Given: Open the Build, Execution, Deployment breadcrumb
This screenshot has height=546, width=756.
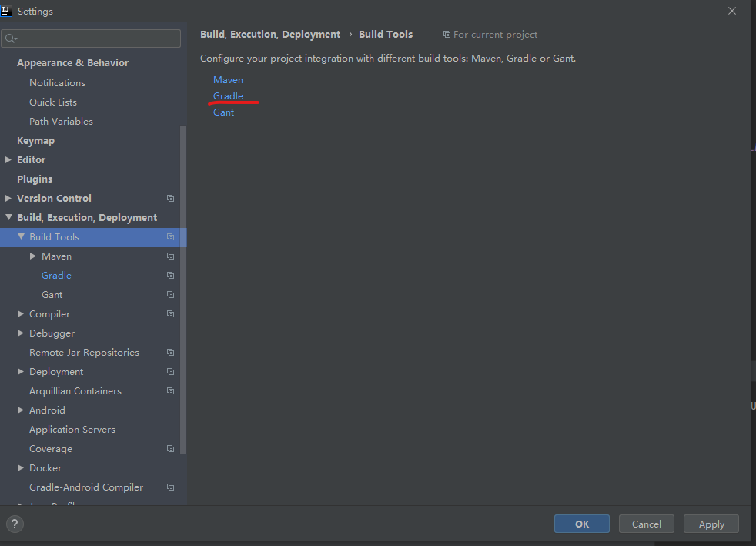Looking at the screenshot, I should (269, 34).
